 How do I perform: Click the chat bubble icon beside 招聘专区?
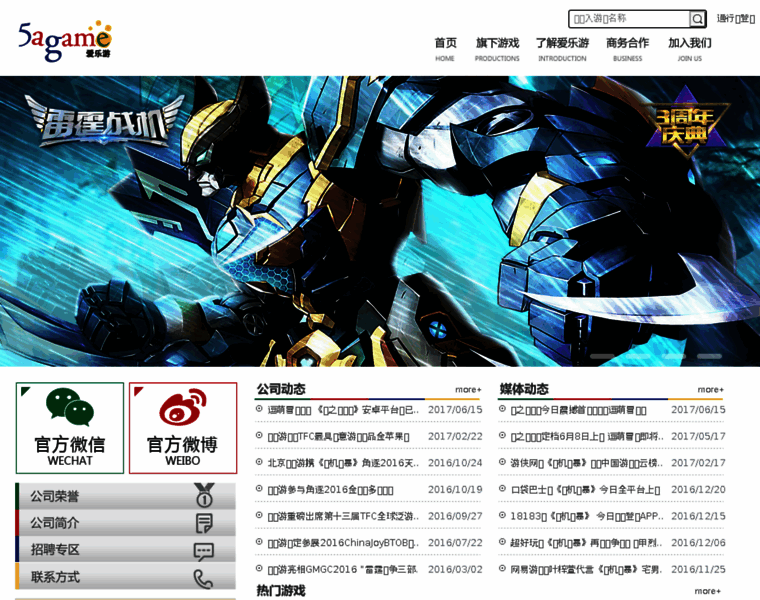pyautogui.click(x=204, y=552)
